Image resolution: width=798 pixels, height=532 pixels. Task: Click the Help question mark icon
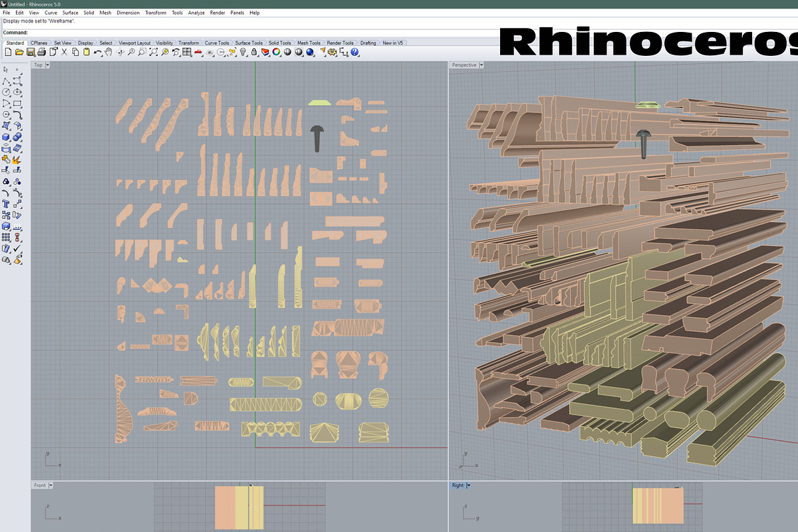(354, 52)
